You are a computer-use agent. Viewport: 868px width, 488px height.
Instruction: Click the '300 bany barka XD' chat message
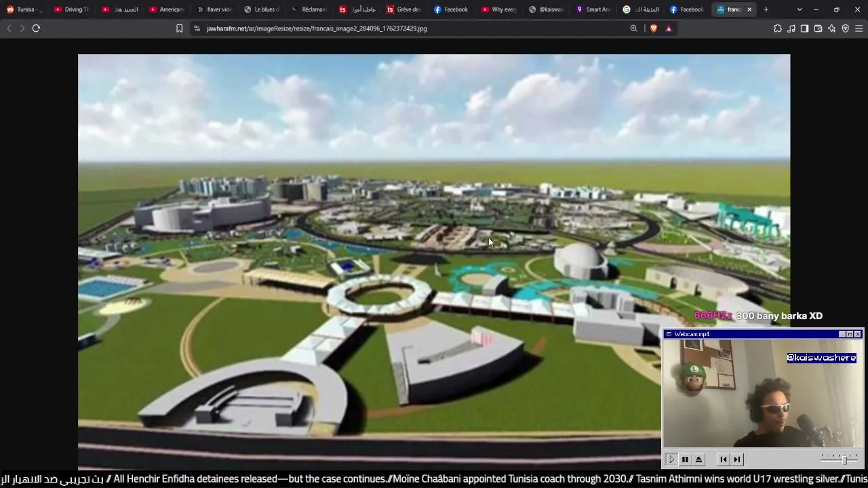point(779,316)
